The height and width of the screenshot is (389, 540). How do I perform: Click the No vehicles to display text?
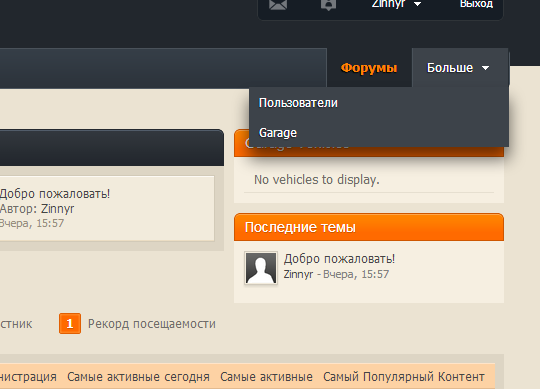[317, 180]
